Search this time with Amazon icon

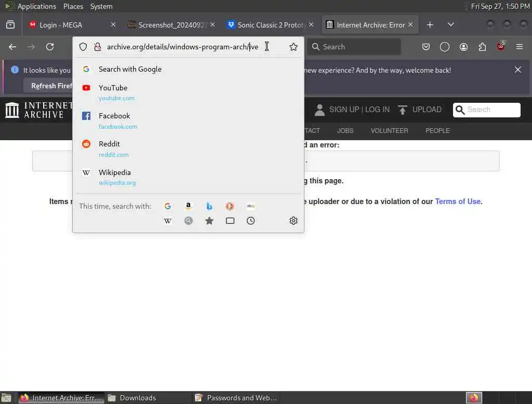188,206
